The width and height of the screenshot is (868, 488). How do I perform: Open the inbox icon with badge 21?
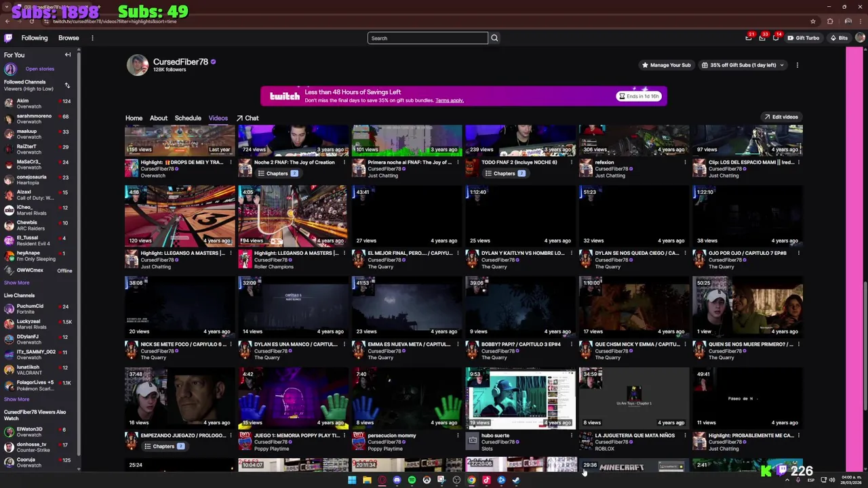(749, 38)
